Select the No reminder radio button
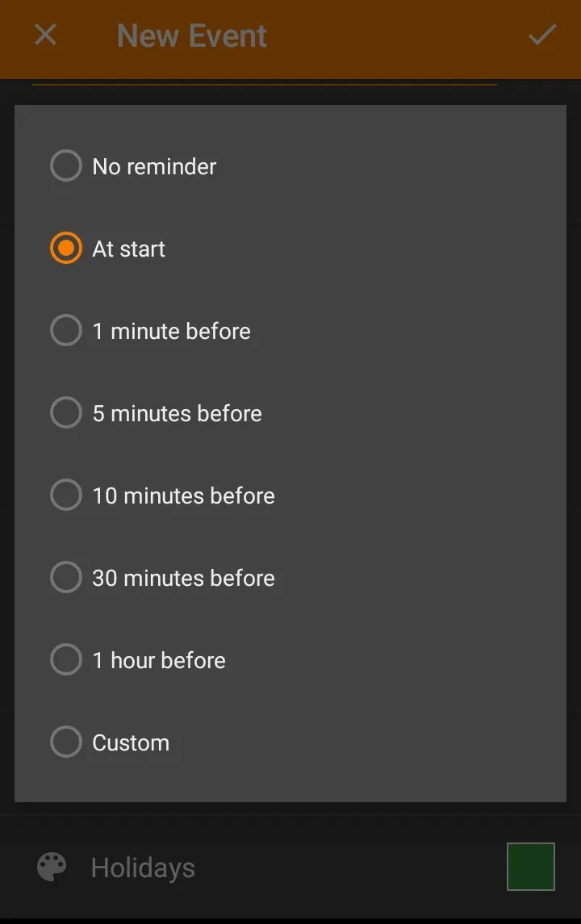Viewport: 581px width, 924px height. coord(66,165)
